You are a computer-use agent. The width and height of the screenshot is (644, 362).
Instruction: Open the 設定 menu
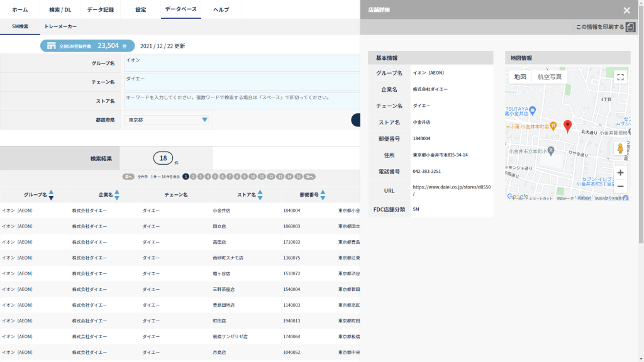pos(140,9)
